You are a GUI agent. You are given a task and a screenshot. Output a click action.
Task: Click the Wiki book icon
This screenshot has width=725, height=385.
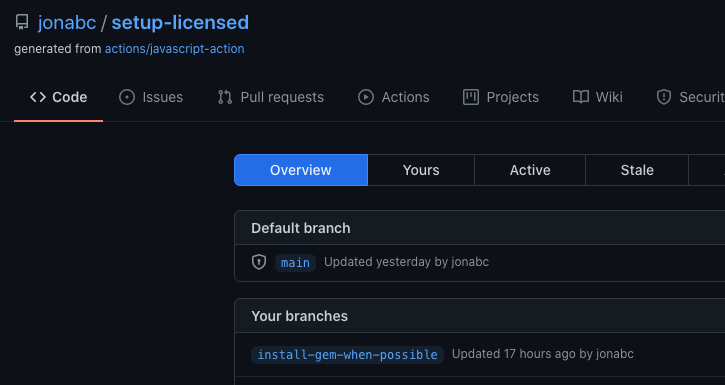pyautogui.click(x=581, y=97)
